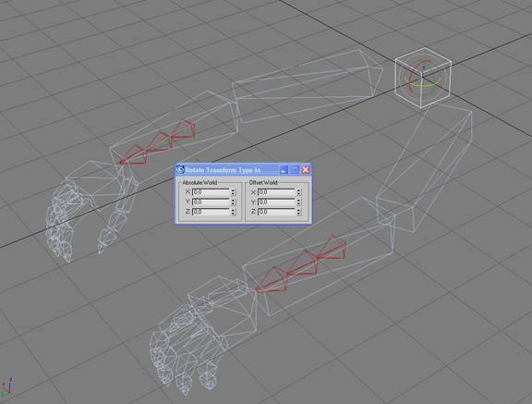Click the Absolute World X rotation field
The image size is (532, 404).
tap(211, 192)
